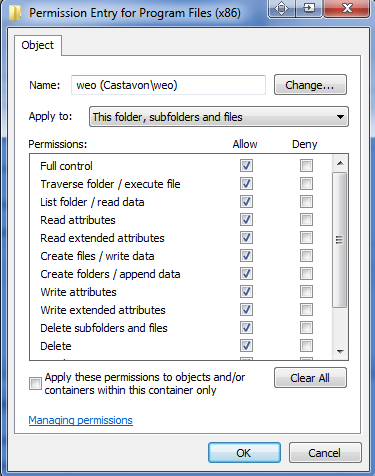
Task: Toggle Allow for Read attributes
Action: pyautogui.click(x=246, y=220)
